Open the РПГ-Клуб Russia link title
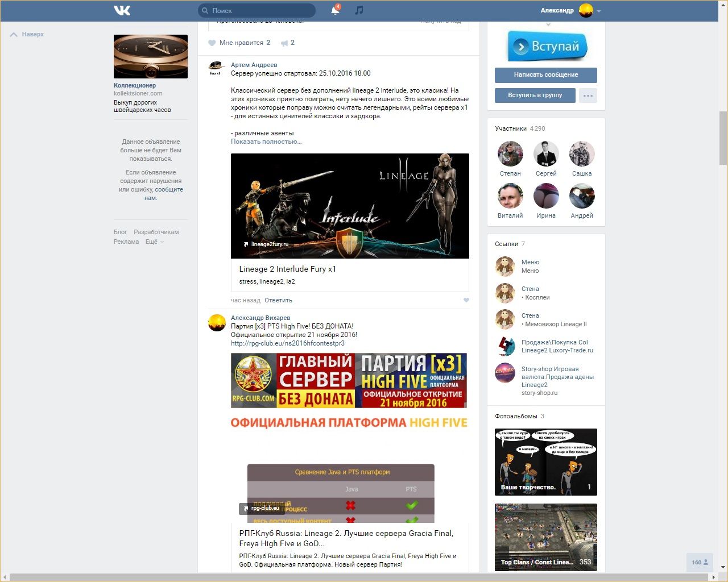Image resolution: width=728 pixels, height=582 pixels. [346, 538]
